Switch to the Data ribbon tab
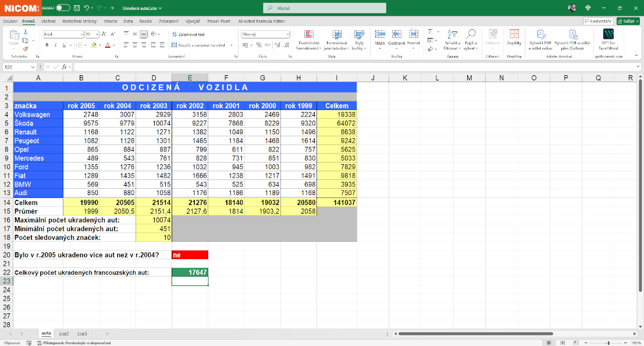The height and width of the screenshot is (346, 644). tap(128, 21)
